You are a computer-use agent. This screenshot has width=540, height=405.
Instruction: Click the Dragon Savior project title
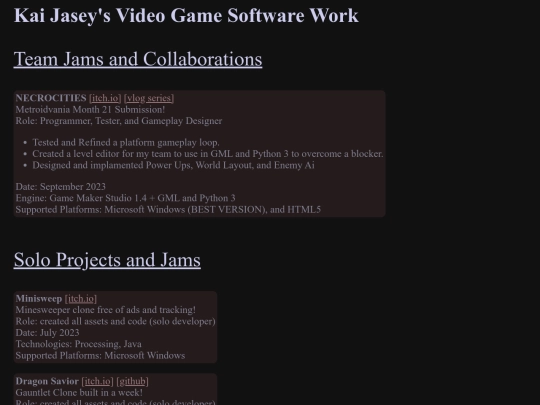47,381
